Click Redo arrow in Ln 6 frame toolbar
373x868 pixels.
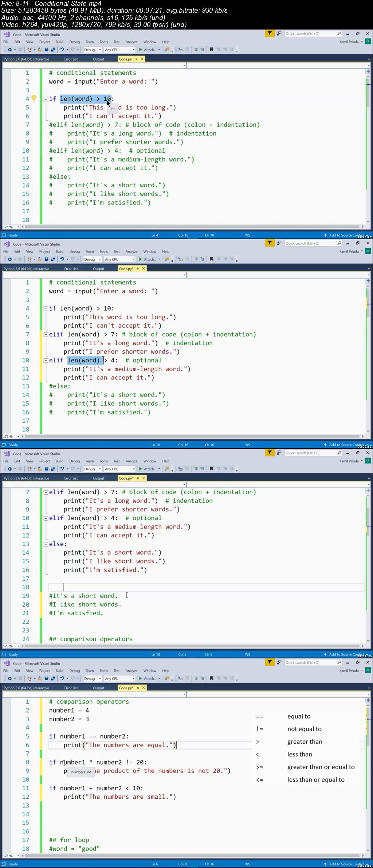coord(73,678)
